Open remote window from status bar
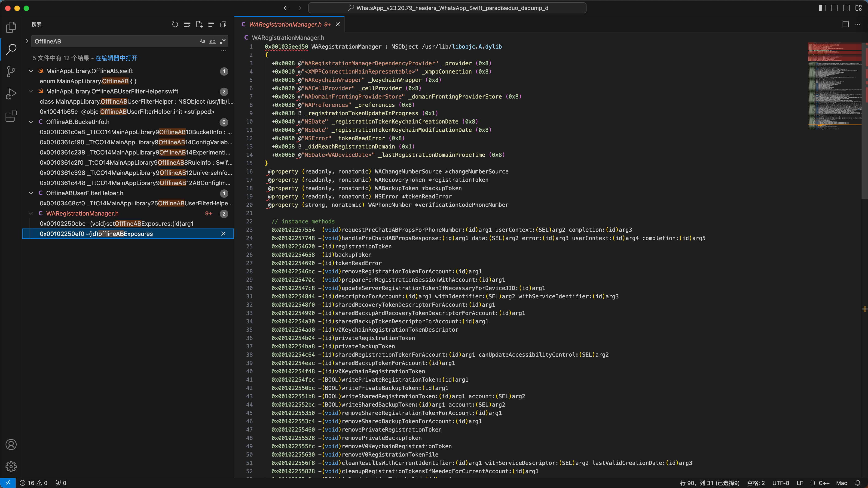868x488 pixels. 8,483
